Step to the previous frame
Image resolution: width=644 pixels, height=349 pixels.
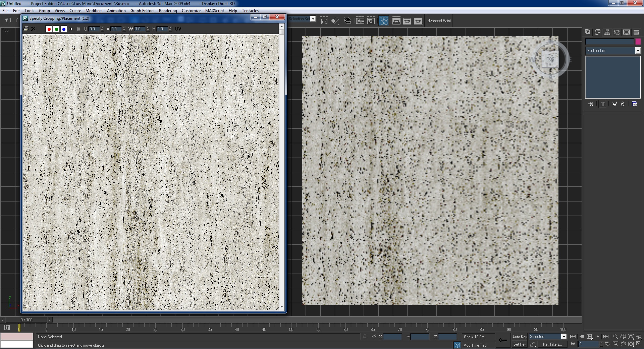coord(582,337)
